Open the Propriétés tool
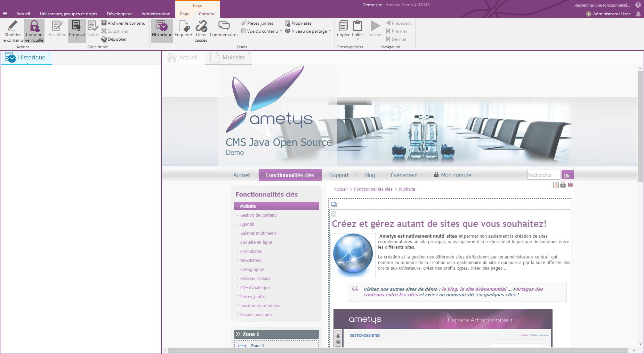This screenshot has height=354, width=644. tap(298, 23)
